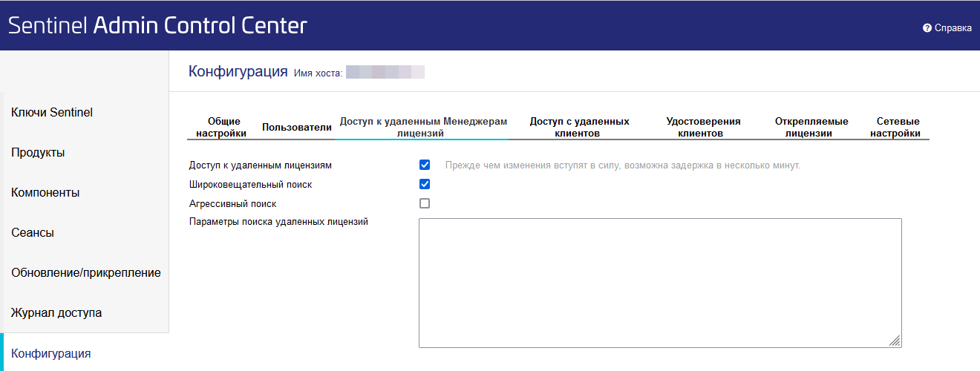Click the Агрессивный поиск label

pyautogui.click(x=233, y=203)
